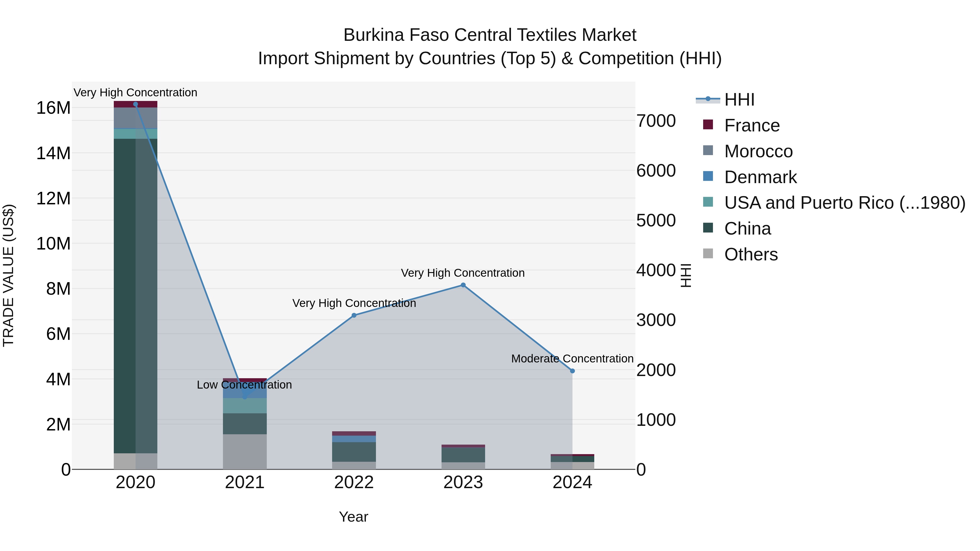Click the 2022 x-axis label

354,482
